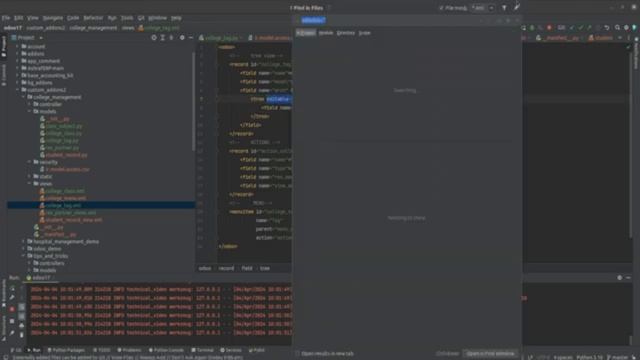Viewport: 640px width, 360px height.
Task: Expand the hospital_management_demo folder
Action: point(24,242)
